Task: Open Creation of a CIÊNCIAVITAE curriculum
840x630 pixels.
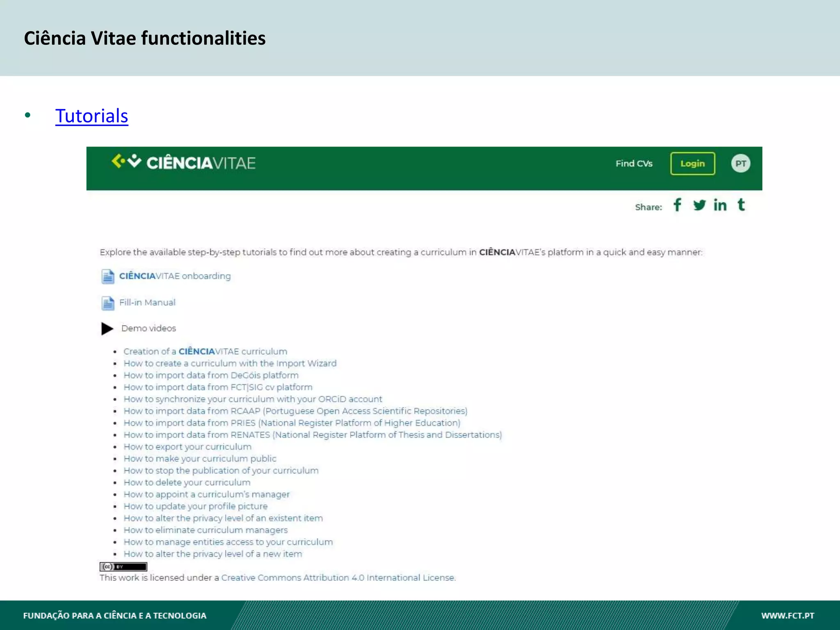Action: tap(205, 352)
